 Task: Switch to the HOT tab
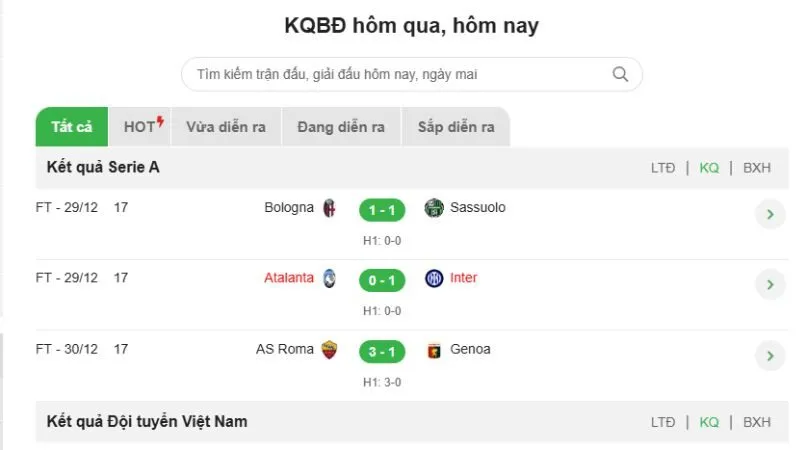[x=142, y=127]
